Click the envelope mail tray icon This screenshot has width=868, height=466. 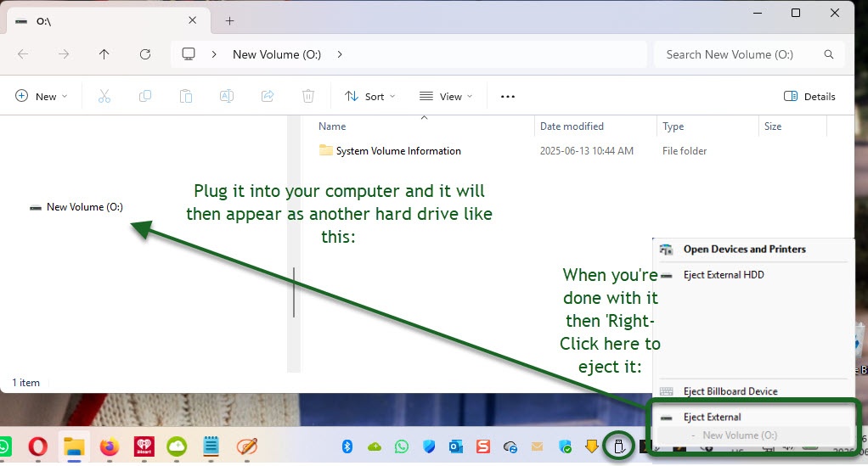coord(537,446)
